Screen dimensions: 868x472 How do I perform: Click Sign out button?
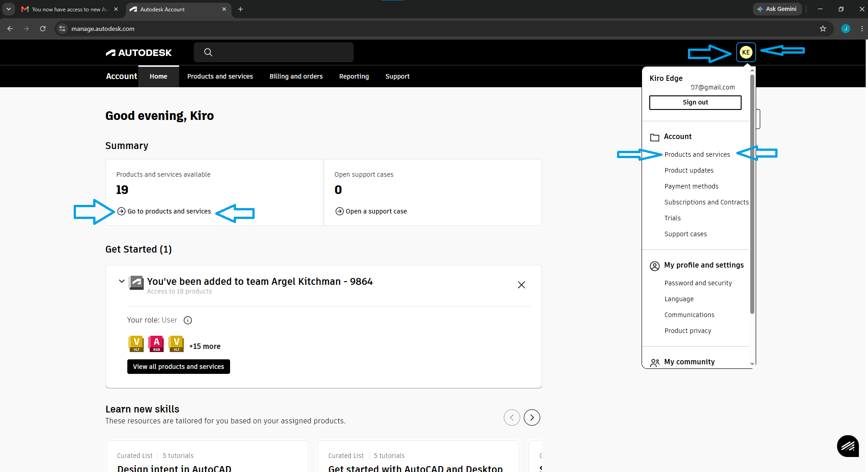point(695,103)
